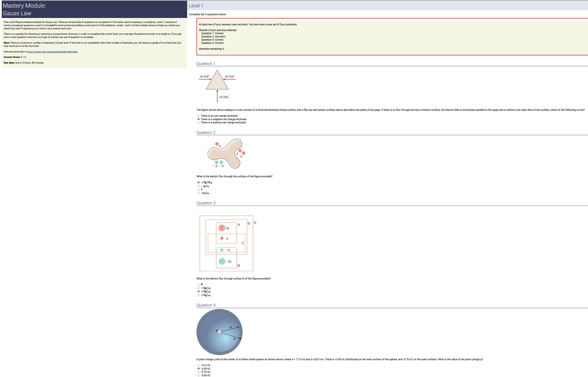This screenshot has width=588, height=377.
Task: Select +3q/ε0 option in Question 3
Action: pyautogui.click(x=198, y=292)
